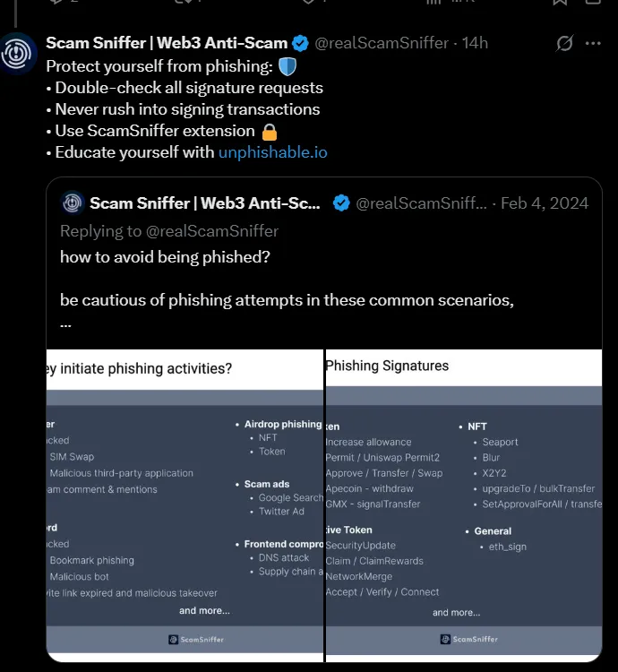Click the Scam Sniffer profile avatar
Viewport: 618px width, 672px height.
(x=18, y=54)
